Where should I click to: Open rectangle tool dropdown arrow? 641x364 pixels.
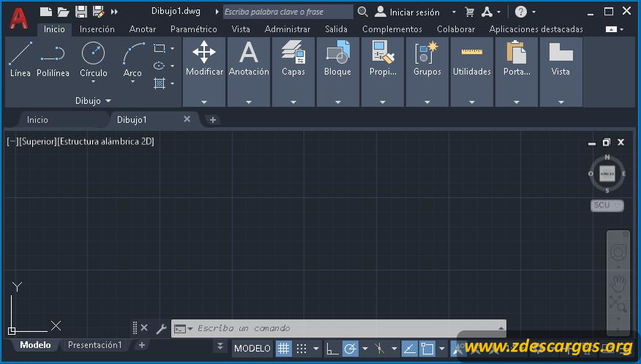pos(173,48)
